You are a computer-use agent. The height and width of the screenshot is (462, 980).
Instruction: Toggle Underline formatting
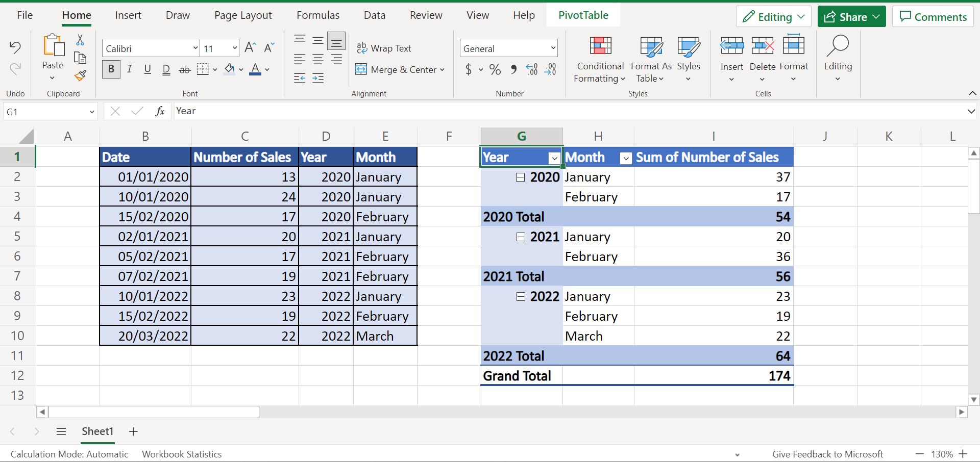click(148, 69)
